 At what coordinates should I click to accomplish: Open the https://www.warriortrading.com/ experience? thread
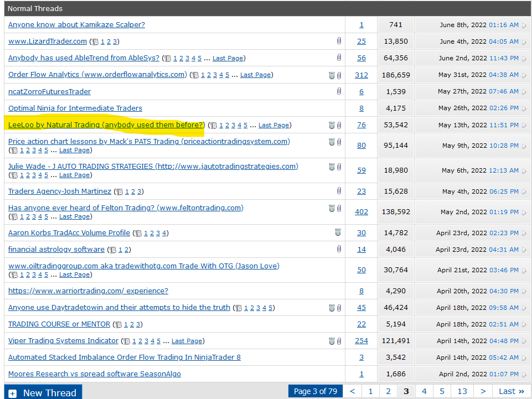[88, 291]
